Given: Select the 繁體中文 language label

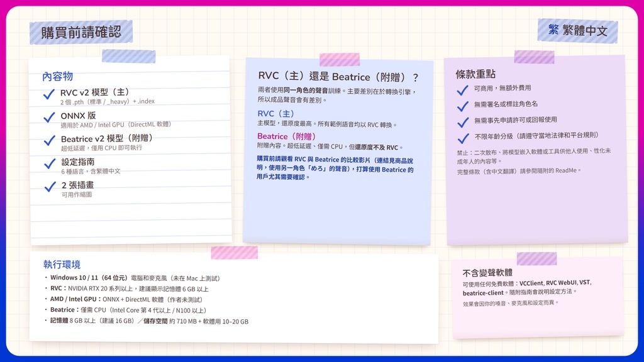Looking at the screenshot, I should [x=585, y=30].
